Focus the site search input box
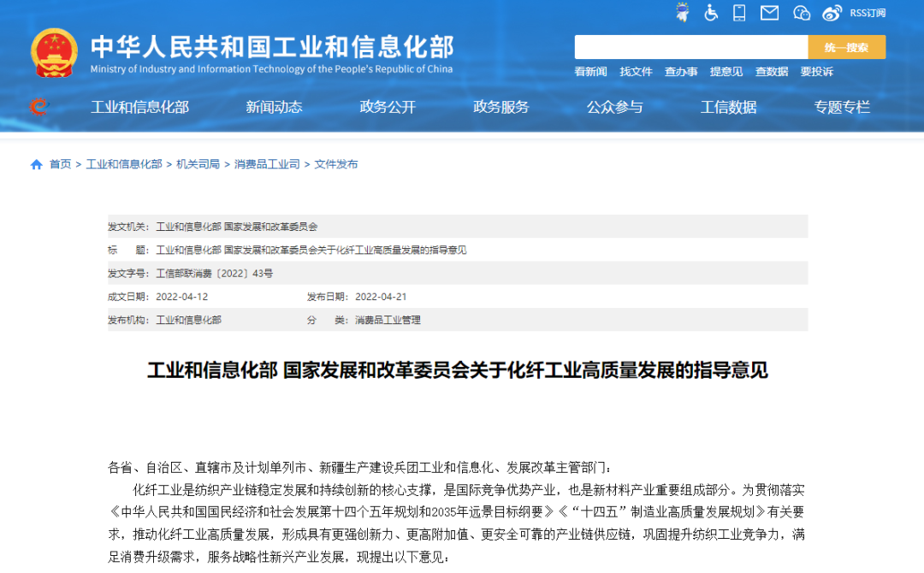 click(x=691, y=47)
